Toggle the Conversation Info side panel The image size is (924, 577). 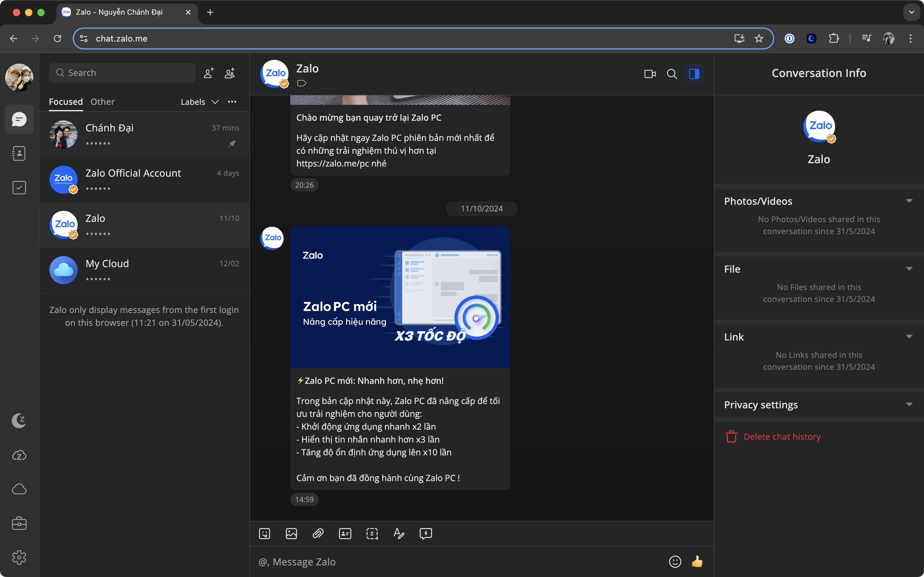(694, 74)
